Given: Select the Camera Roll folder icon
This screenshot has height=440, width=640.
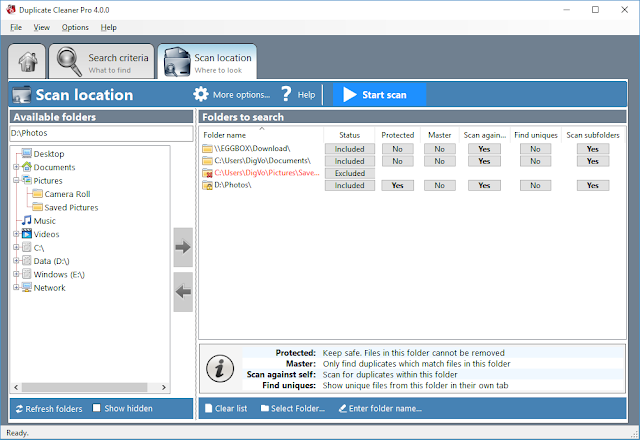Looking at the screenshot, I should coord(38,193).
